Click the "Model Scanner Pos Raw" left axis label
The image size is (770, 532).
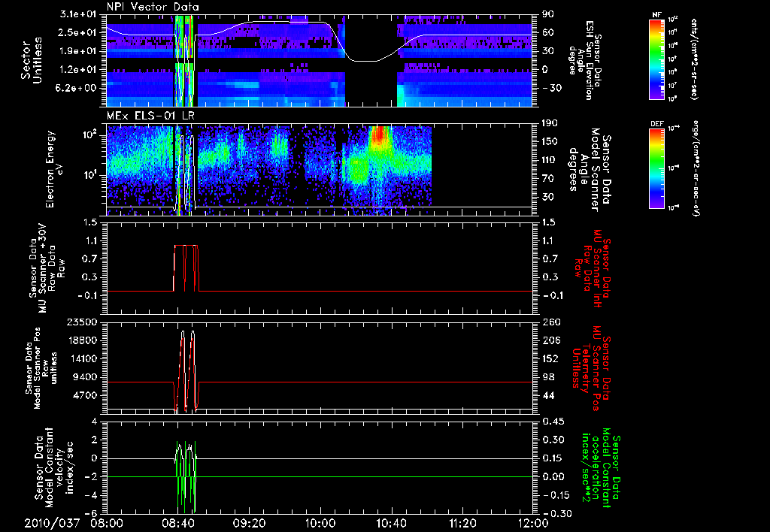(x=41, y=367)
